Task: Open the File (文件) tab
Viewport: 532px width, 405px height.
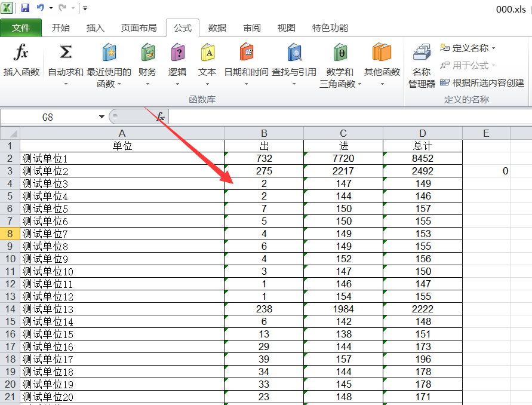Action: [x=21, y=28]
